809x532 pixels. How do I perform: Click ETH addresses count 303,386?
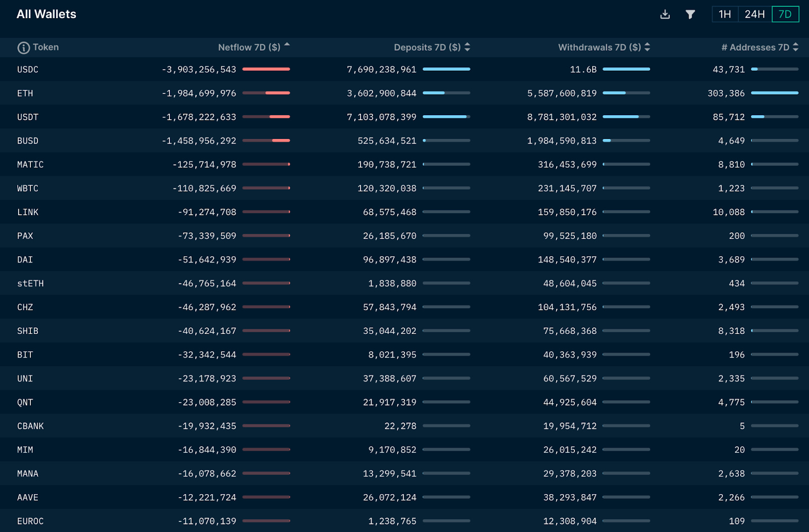[x=726, y=93]
